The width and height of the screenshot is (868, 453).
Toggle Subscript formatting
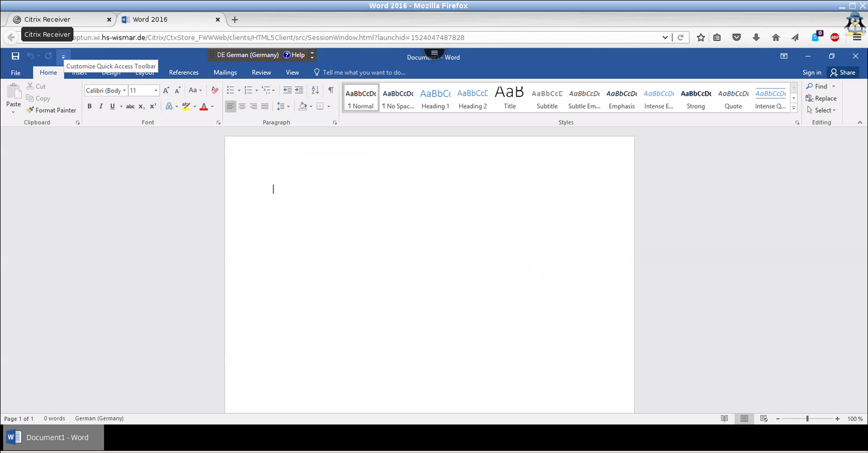coord(143,107)
